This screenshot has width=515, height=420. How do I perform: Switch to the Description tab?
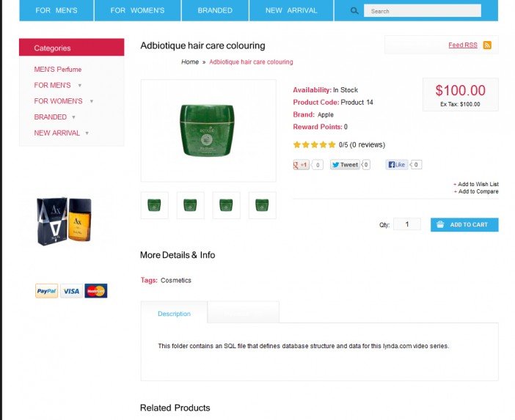coord(174,314)
